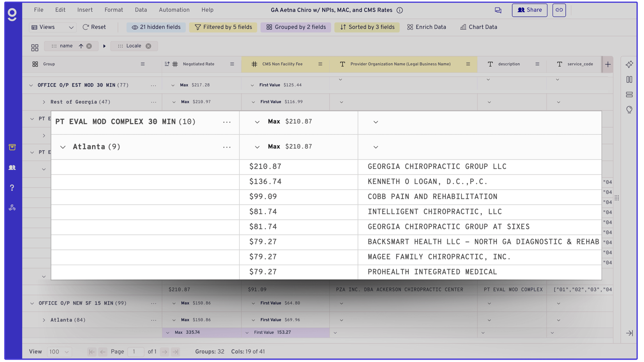Remove the Locale grouping chip
Screen dimensions: 644x362
148,46
